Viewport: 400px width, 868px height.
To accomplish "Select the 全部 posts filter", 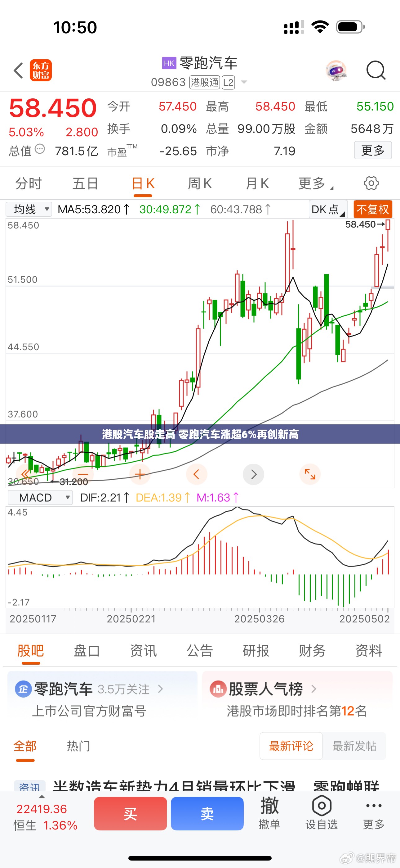I will tap(25, 746).
